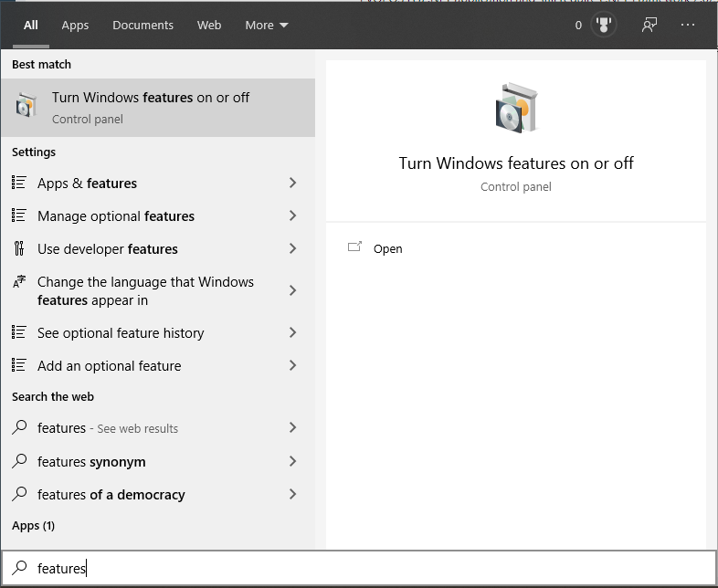This screenshot has height=588, width=718.
Task: Click the Open action icon in preview pane
Action: tap(354, 247)
